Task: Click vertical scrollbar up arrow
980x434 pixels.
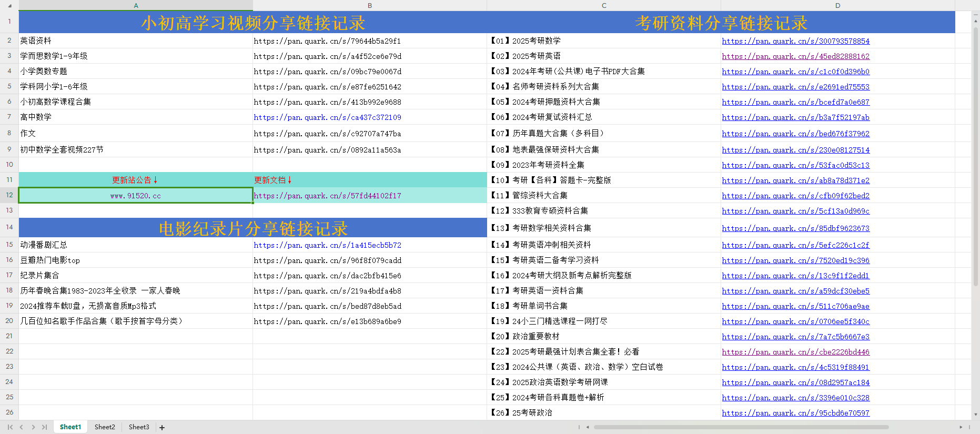Action: click(x=976, y=22)
